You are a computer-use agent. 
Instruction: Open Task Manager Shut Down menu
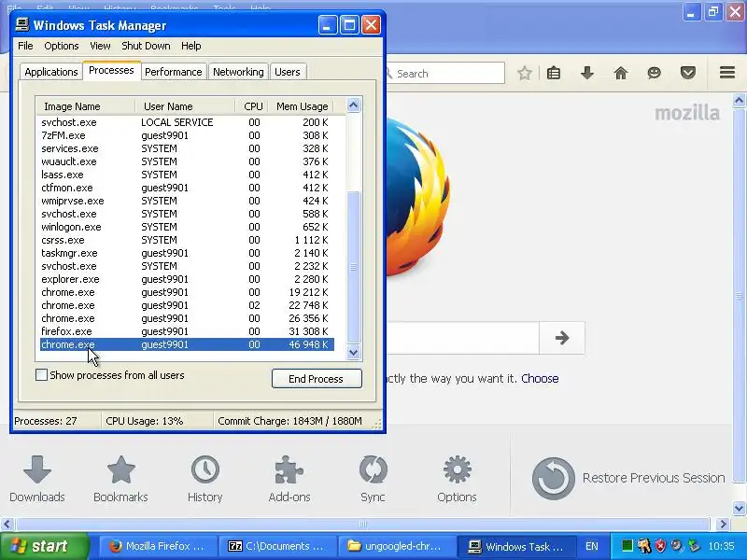point(146,46)
